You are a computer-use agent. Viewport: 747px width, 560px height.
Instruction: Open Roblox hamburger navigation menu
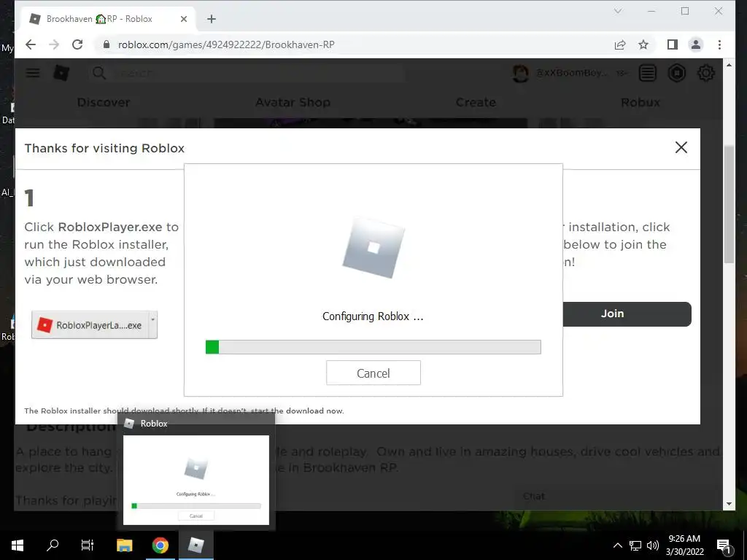click(32, 73)
